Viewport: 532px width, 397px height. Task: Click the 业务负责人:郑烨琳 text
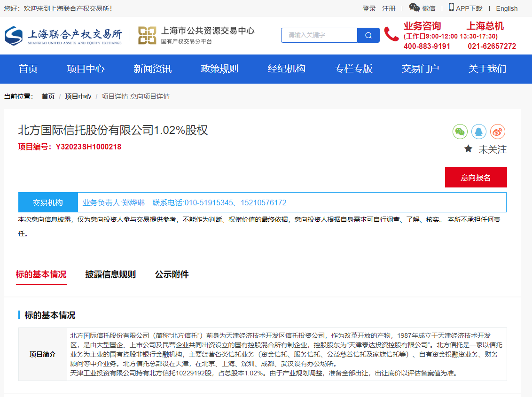114,203
